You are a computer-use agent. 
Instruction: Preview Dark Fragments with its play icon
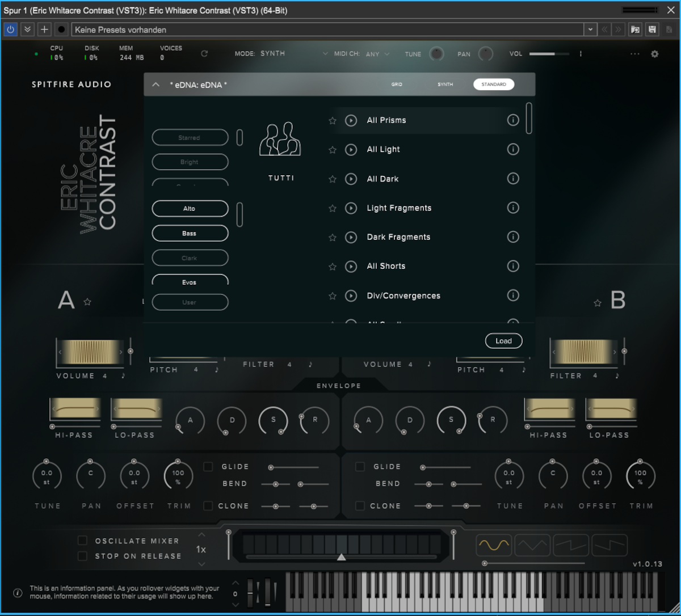click(351, 237)
